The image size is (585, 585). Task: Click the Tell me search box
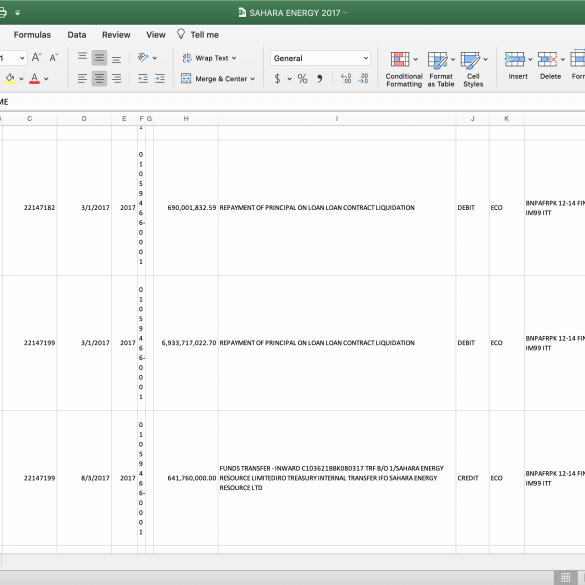click(204, 35)
